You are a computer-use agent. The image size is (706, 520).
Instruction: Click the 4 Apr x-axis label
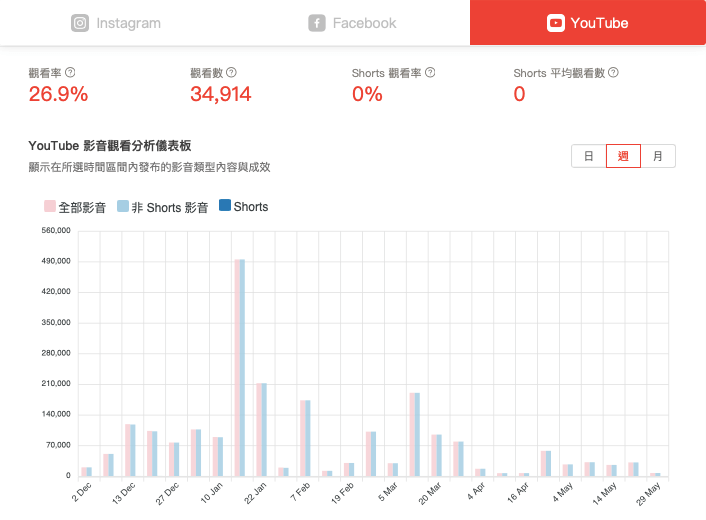point(475,492)
